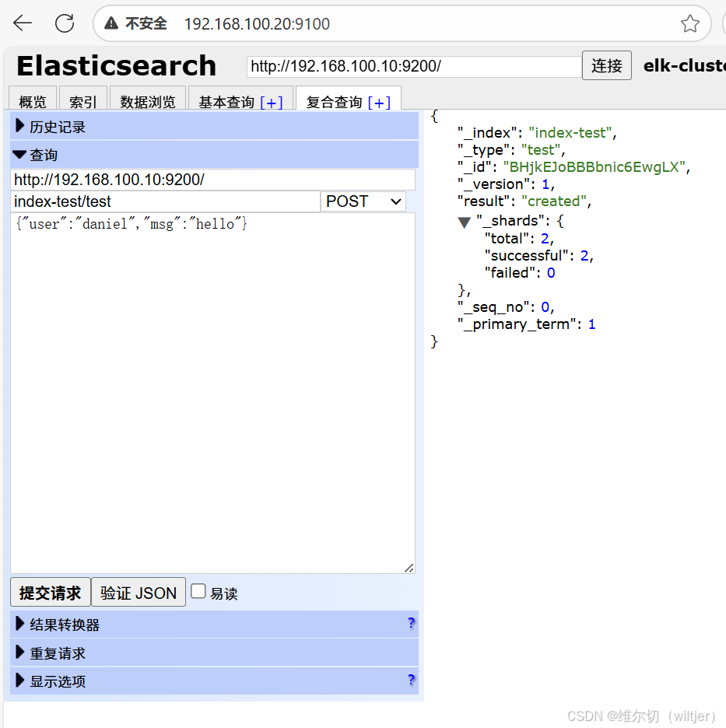Expand the 结果转换器 section

pos(214,624)
